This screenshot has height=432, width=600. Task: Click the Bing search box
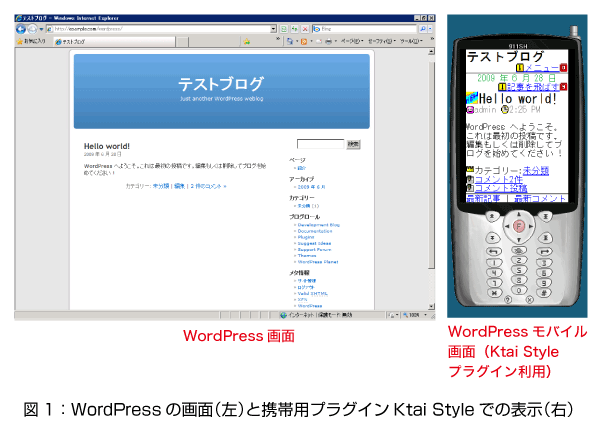tap(364, 29)
